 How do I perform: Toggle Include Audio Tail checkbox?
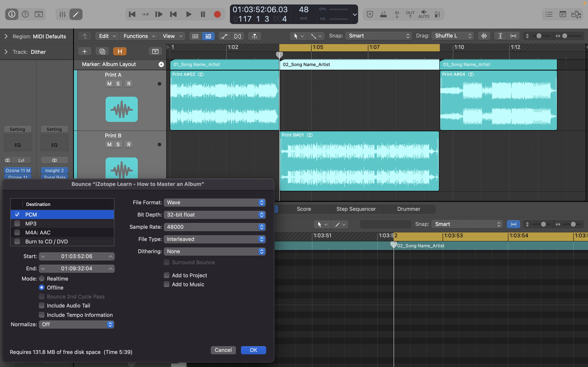pyautogui.click(x=41, y=305)
